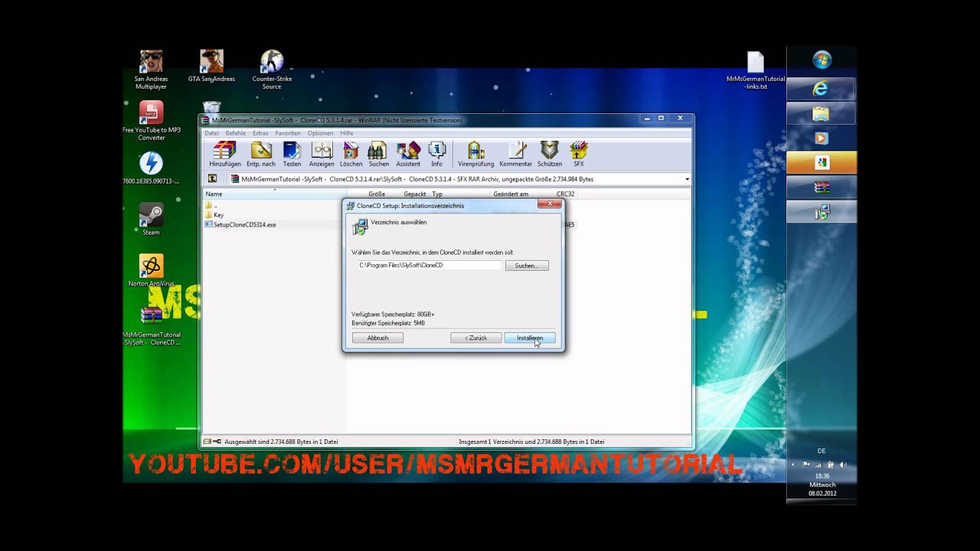Click the Kommentar toolbar icon
Screen dimensions: 980x551
(515, 154)
